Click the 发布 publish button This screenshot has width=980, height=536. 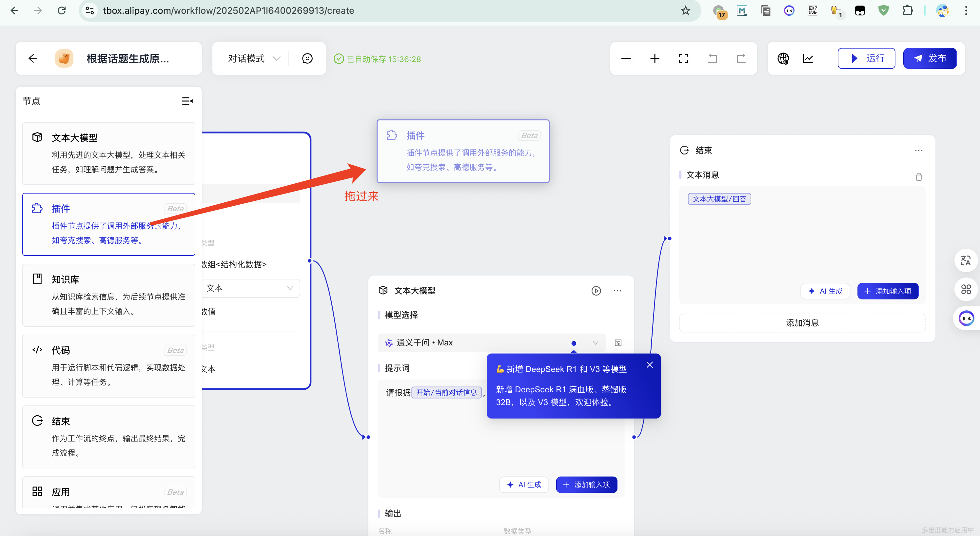click(x=930, y=59)
